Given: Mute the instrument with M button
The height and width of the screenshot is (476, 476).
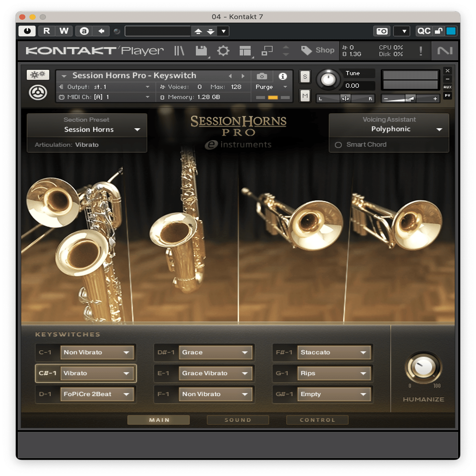Looking at the screenshot, I should click(x=305, y=96).
